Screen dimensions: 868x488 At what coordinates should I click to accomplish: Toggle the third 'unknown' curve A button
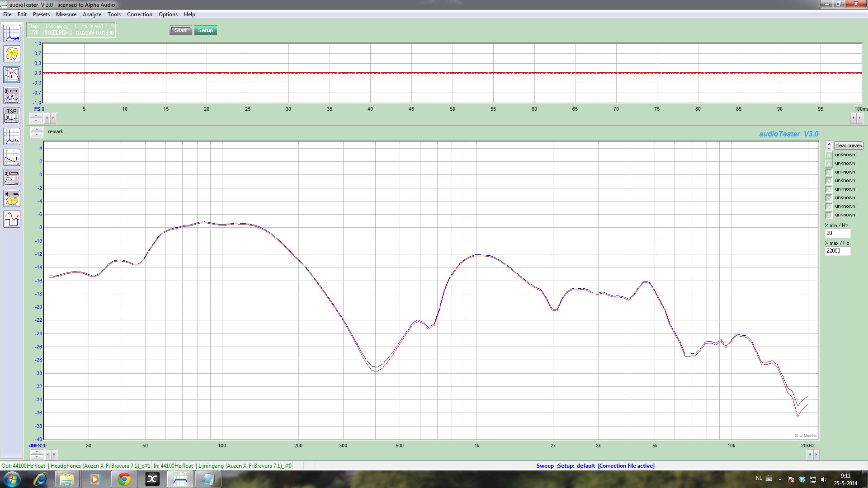coord(829,172)
